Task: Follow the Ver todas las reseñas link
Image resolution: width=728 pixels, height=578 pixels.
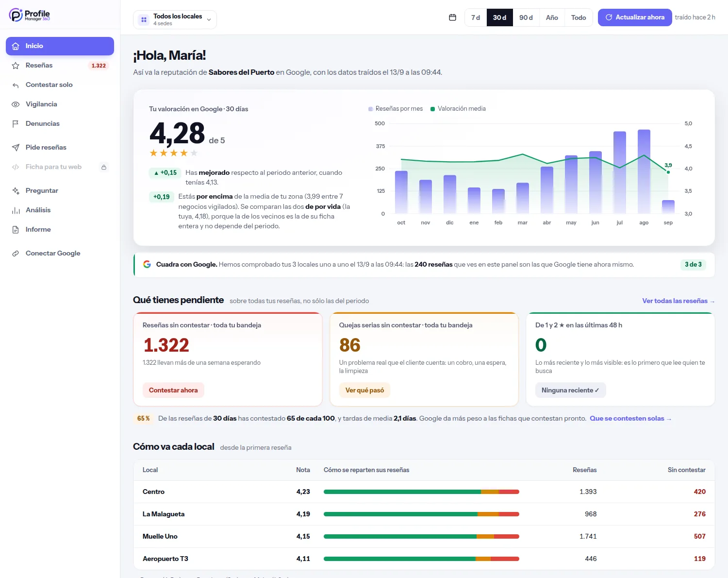Action: pyautogui.click(x=678, y=301)
